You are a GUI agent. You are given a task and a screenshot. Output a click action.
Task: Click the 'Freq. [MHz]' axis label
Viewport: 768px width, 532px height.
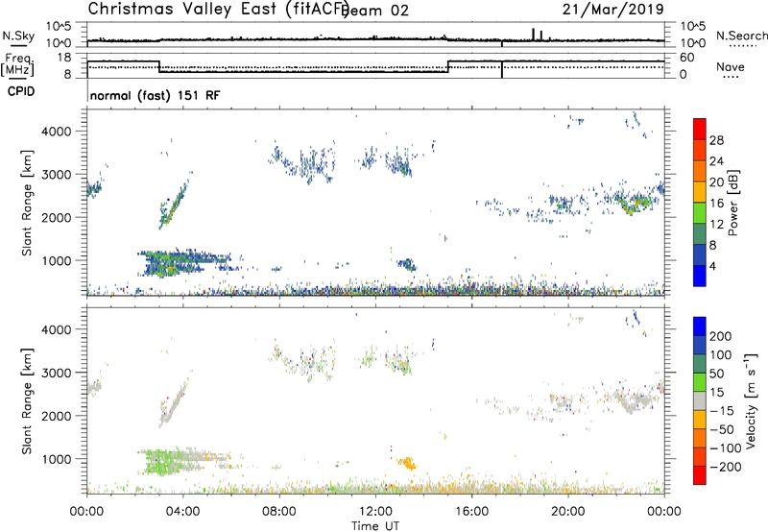click(x=17, y=64)
